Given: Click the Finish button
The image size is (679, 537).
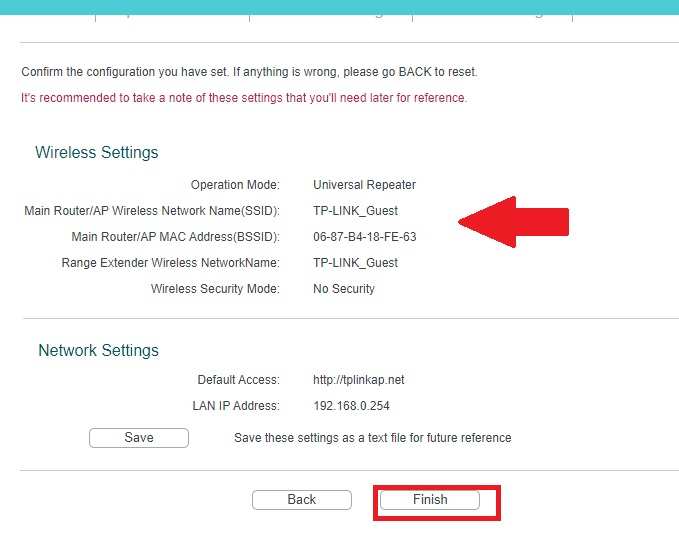Looking at the screenshot, I should 430,500.
